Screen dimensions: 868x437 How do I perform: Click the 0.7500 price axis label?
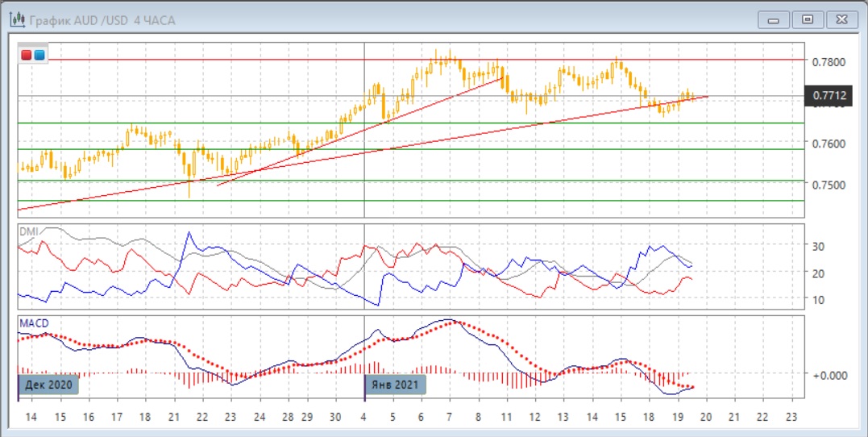(829, 185)
